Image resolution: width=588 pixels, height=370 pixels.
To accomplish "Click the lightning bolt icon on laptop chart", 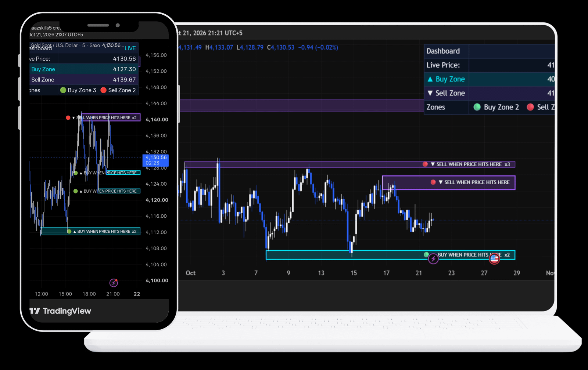I will tap(433, 259).
